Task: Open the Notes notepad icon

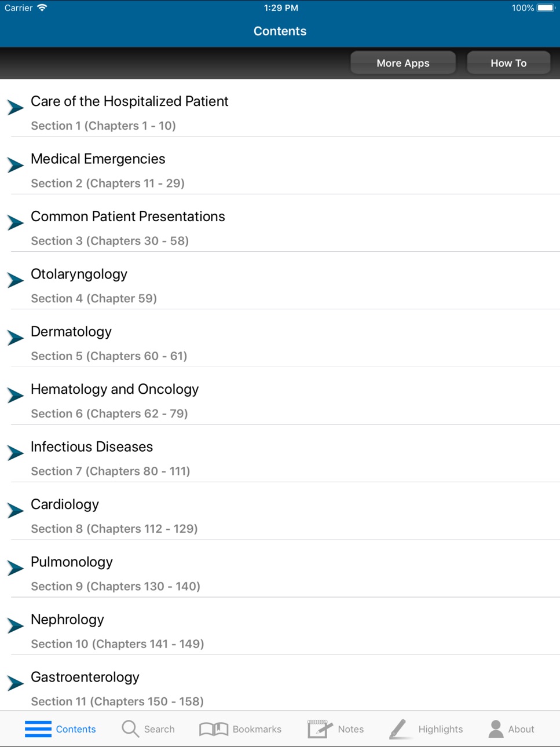Action: click(x=320, y=728)
